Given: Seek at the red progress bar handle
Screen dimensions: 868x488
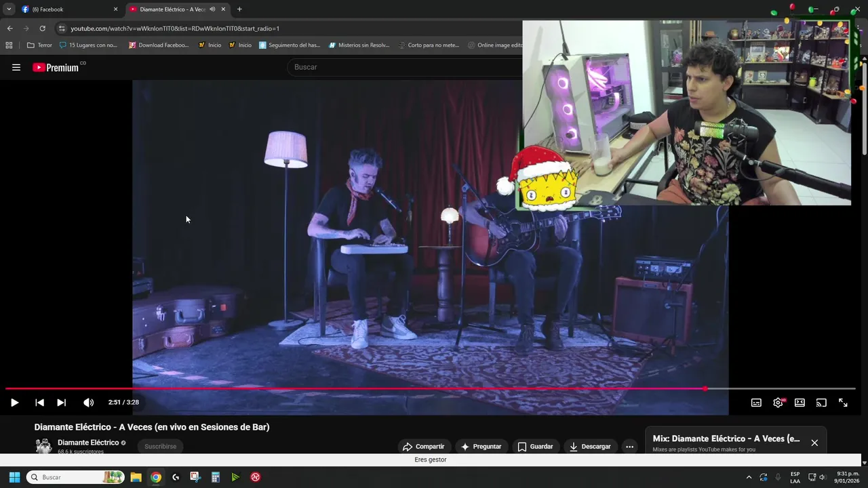Looking at the screenshot, I should tap(705, 388).
